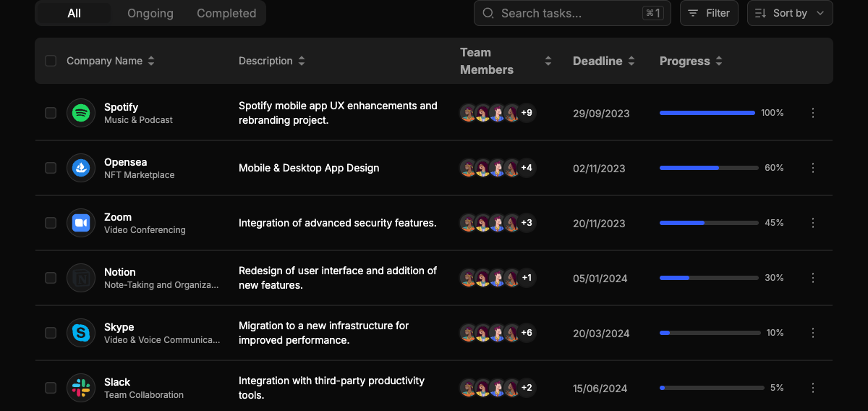Image resolution: width=868 pixels, height=411 pixels.
Task: Click 'Mobile & Desktop App Design' description
Action: click(309, 168)
